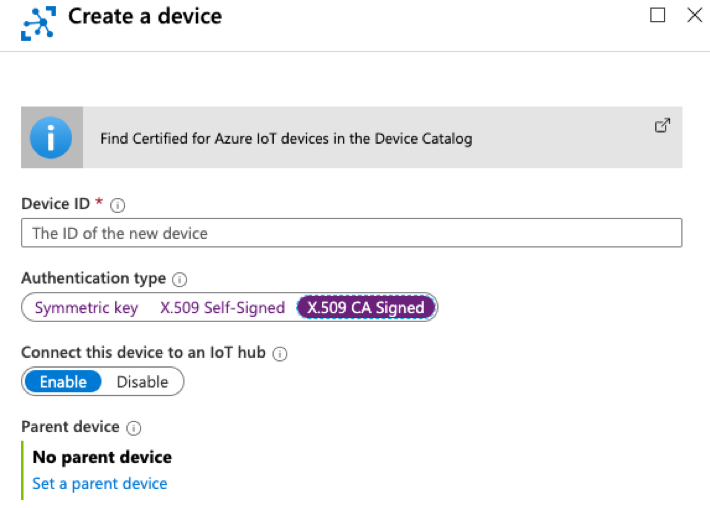Viewport: 710px width, 508px height.
Task: Enable connecting device to IoT hub
Action: point(63,382)
